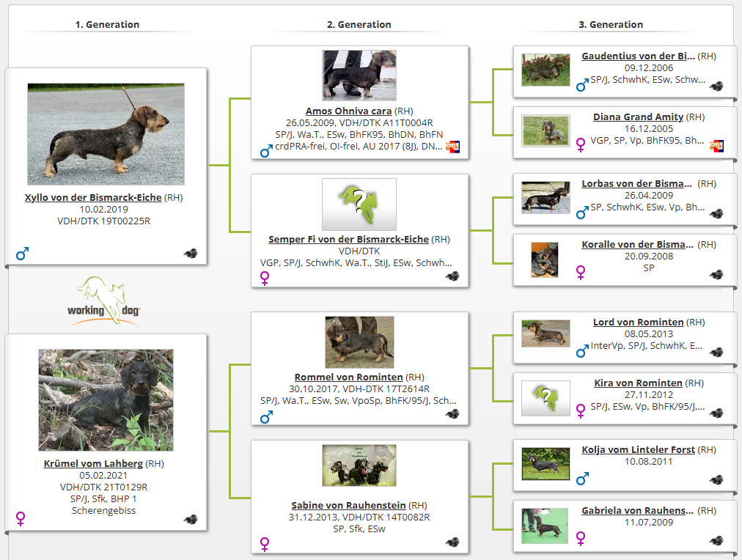The width and height of the screenshot is (742, 560).
Task: View the large photo of Xyllo
Action: pos(106,134)
